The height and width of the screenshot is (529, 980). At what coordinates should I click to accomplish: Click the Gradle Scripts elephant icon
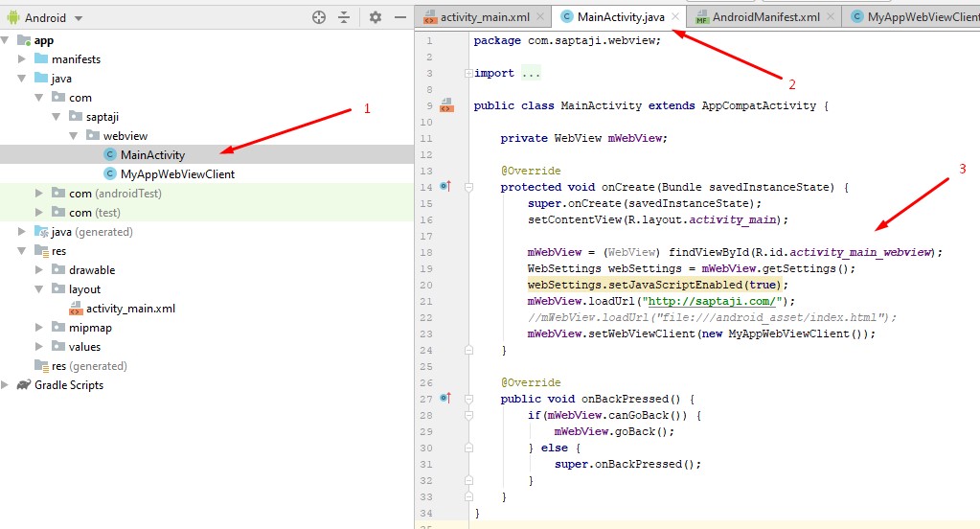point(24,384)
